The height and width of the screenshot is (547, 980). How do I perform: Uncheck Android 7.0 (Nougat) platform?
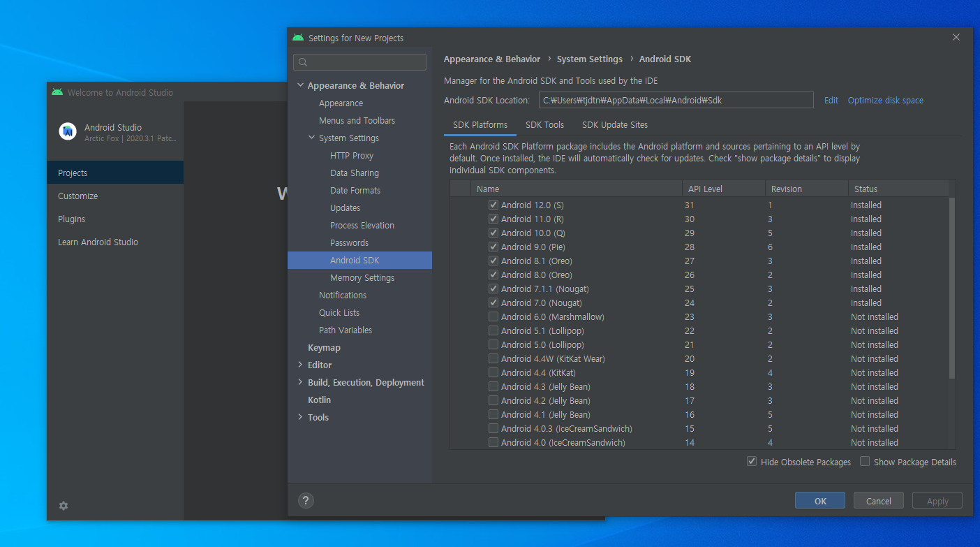pyautogui.click(x=493, y=302)
